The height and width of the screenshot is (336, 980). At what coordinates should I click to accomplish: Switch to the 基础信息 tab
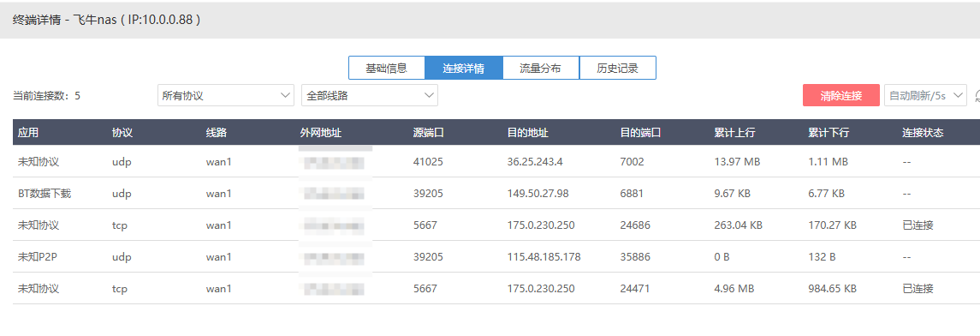pos(386,69)
